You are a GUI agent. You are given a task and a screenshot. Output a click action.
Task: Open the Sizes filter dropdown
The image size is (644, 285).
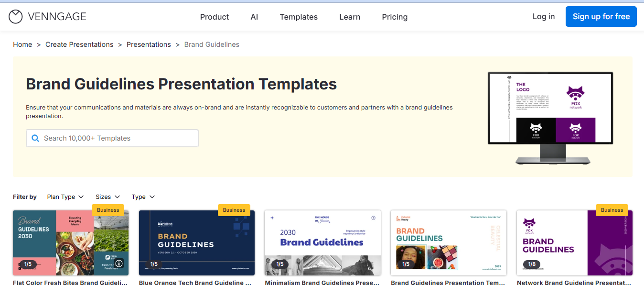(x=107, y=197)
